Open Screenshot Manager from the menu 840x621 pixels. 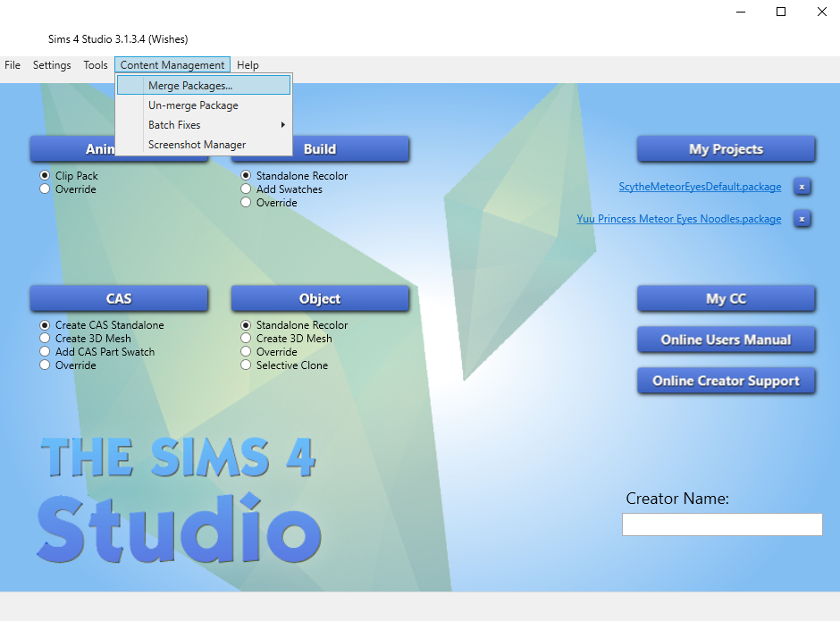204,145
